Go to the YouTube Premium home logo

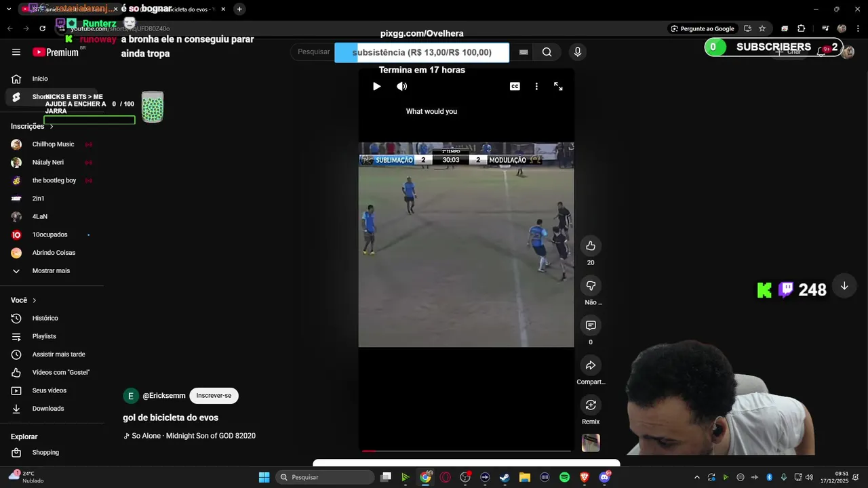click(x=56, y=52)
